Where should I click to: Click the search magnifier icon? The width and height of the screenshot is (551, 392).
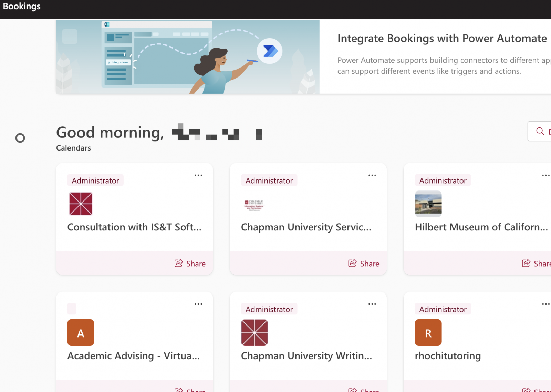540,131
